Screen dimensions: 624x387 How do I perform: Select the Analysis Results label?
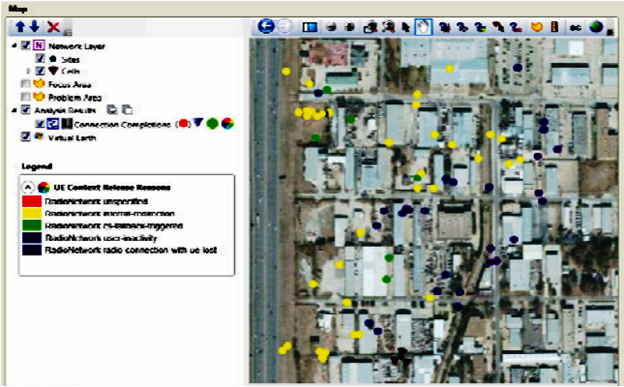[x=65, y=110]
